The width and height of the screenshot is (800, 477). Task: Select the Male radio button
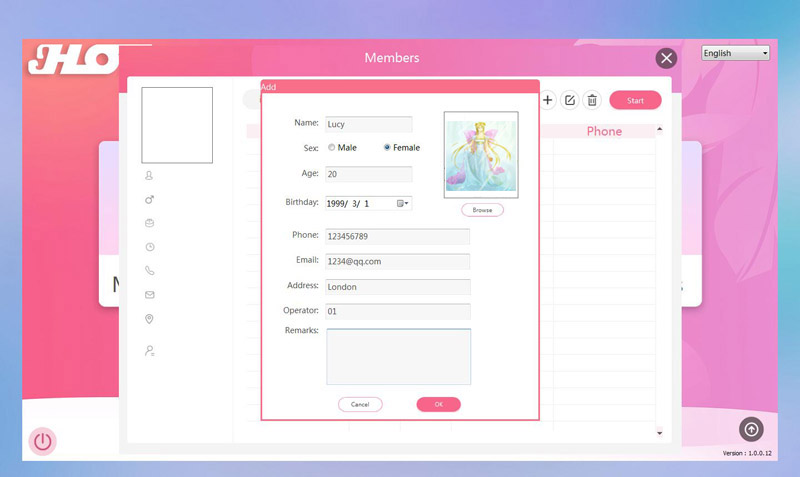[x=332, y=147]
